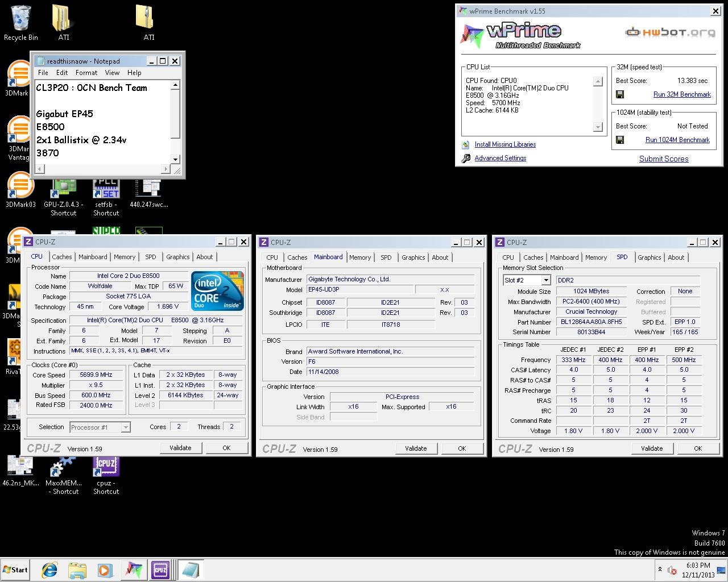Open the Processor #1 selection dropdown
Screen dimensions: 728x582
(100, 427)
